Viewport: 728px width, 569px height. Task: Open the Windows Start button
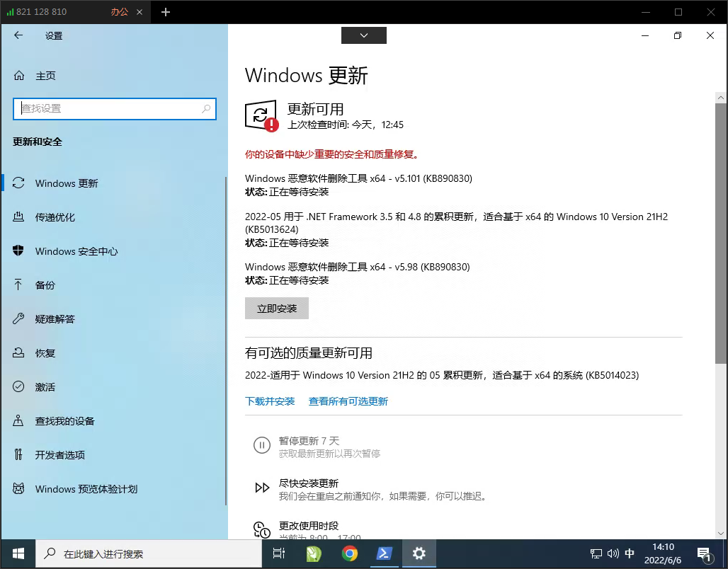tap(18, 553)
